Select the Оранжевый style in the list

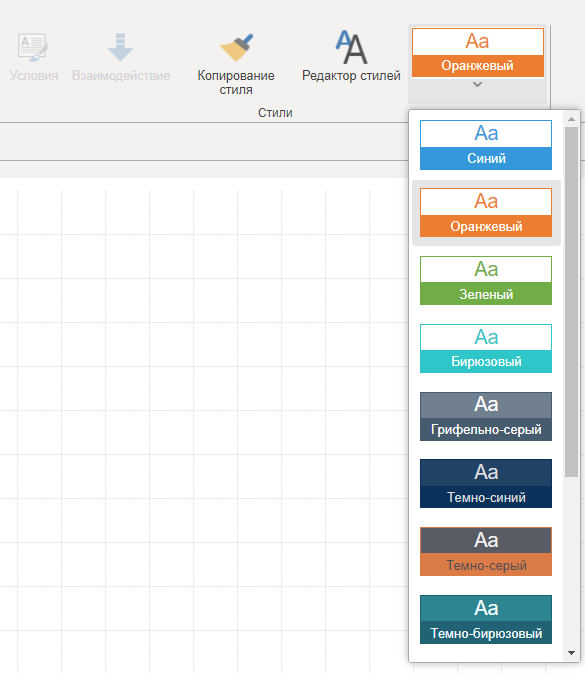(x=486, y=213)
